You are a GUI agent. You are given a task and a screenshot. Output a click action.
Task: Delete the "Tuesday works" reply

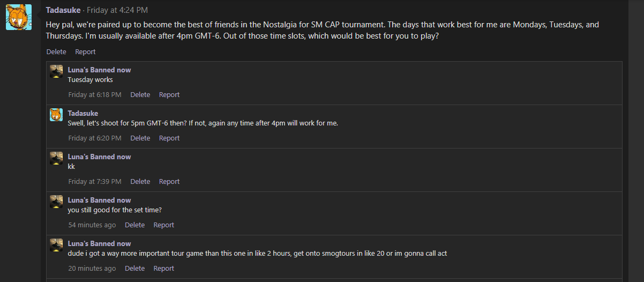click(x=140, y=95)
